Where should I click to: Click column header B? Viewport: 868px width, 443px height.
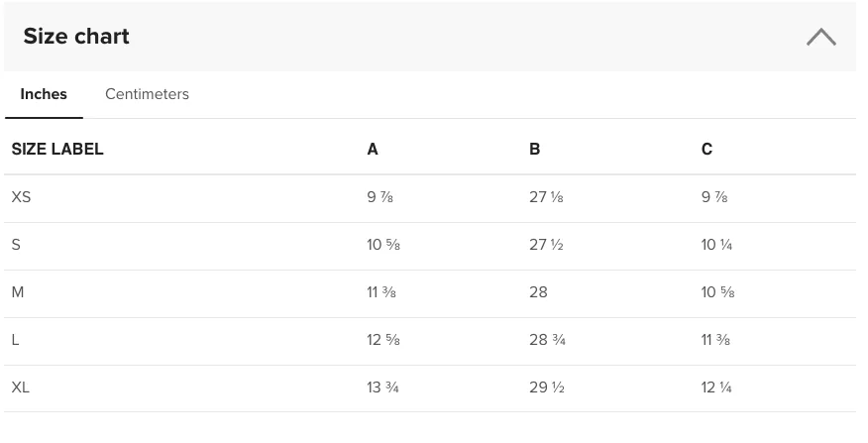(x=534, y=149)
